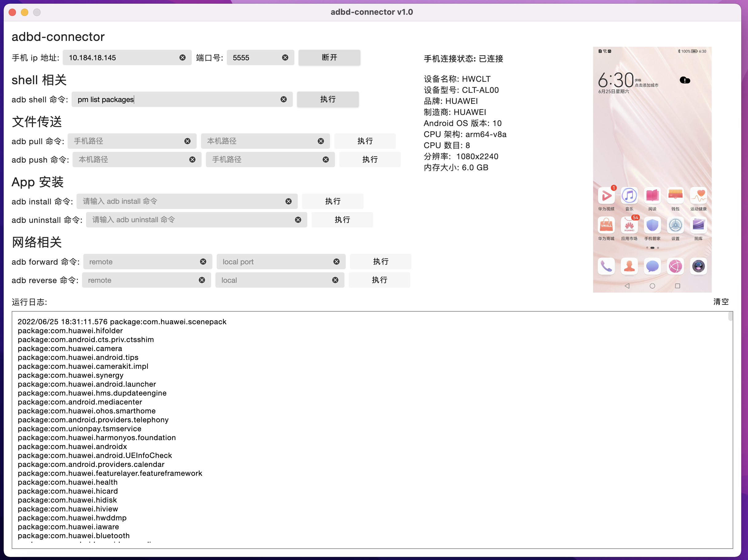The width and height of the screenshot is (748, 560).
Task: Clear the adb forward local port field
Action: tap(336, 262)
